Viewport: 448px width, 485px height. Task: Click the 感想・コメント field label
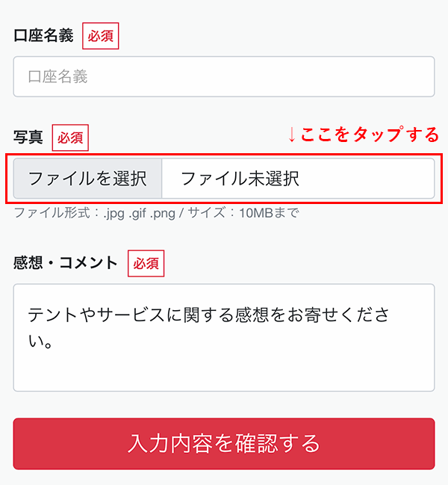tap(65, 263)
